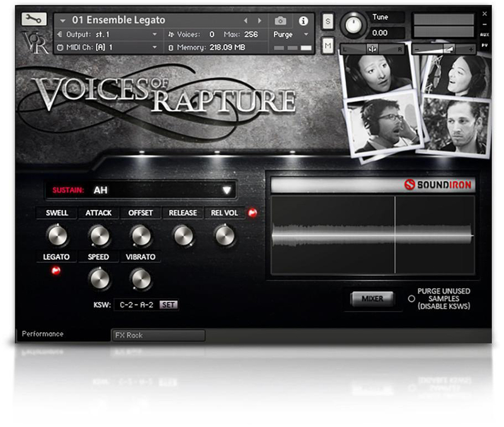The width and height of the screenshot is (504, 427).
Task: Adjust the Rel Vol knob
Action: point(225,236)
